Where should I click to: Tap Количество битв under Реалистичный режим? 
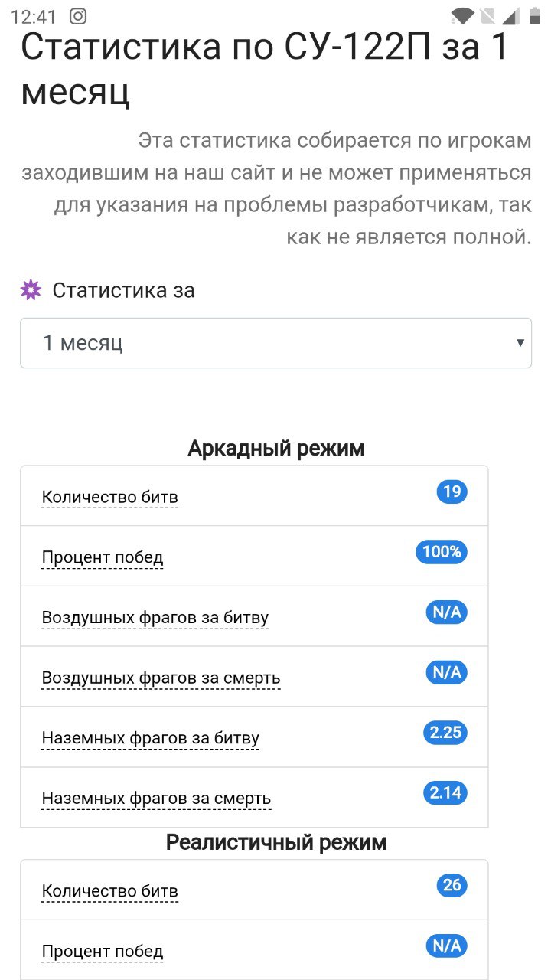[x=110, y=891]
